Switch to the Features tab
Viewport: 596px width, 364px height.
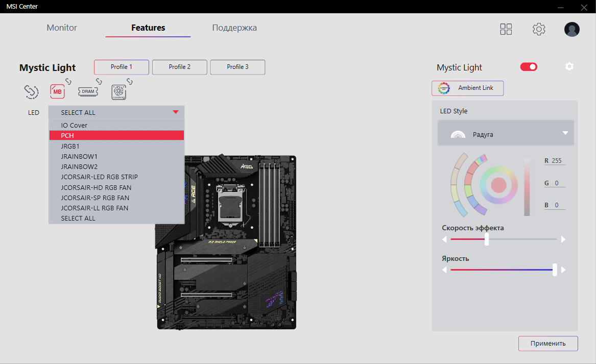pos(148,28)
